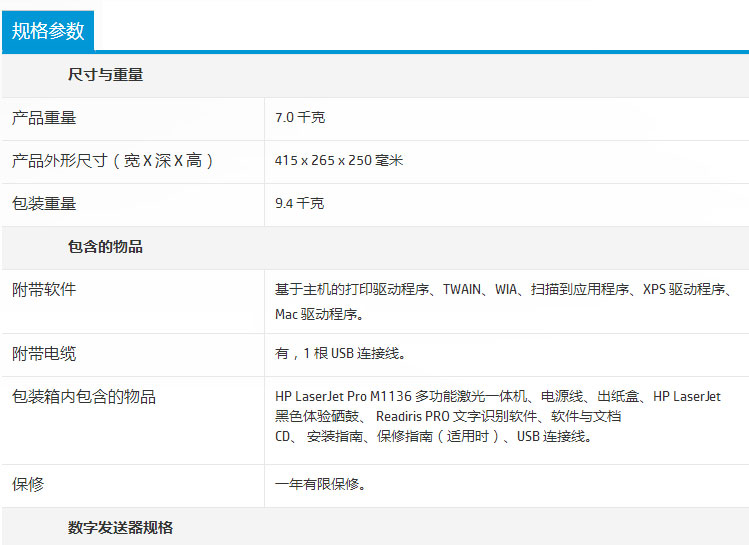The height and width of the screenshot is (545, 749).
Task: Select the value 有，1 根 USB 连接线。
Action: (341, 353)
